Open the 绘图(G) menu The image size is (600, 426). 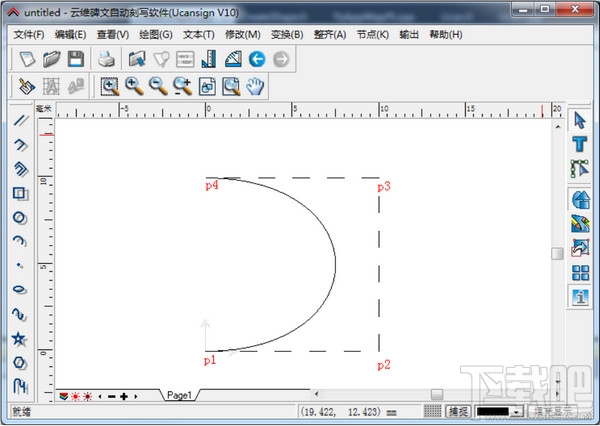click(156, 34)
